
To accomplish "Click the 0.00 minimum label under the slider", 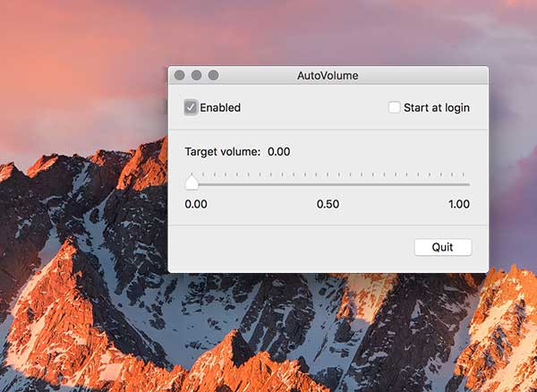I will pyautogui.click(x=196, y=204).
